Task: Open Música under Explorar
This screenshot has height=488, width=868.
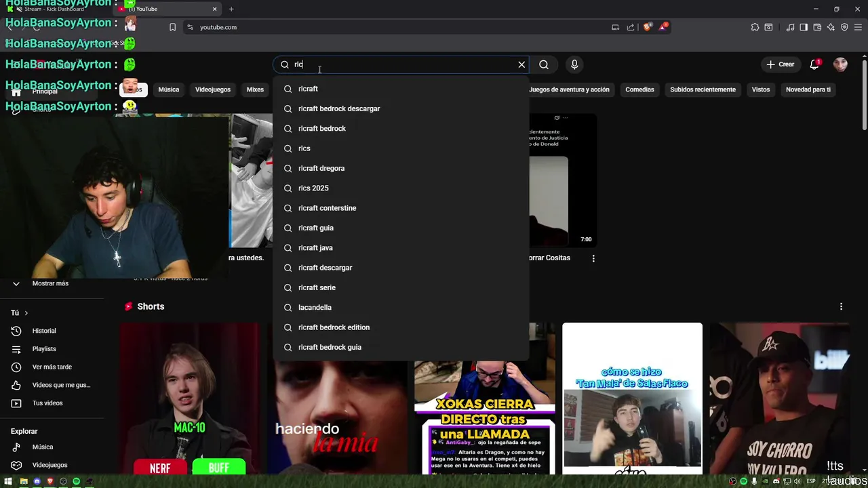Action: [52, 447]
